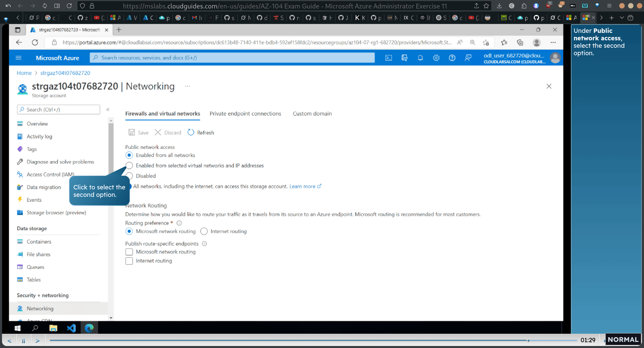Open Cloud Shell from Azure header
This screenshot has height=348, width=644.
[389, 58]
